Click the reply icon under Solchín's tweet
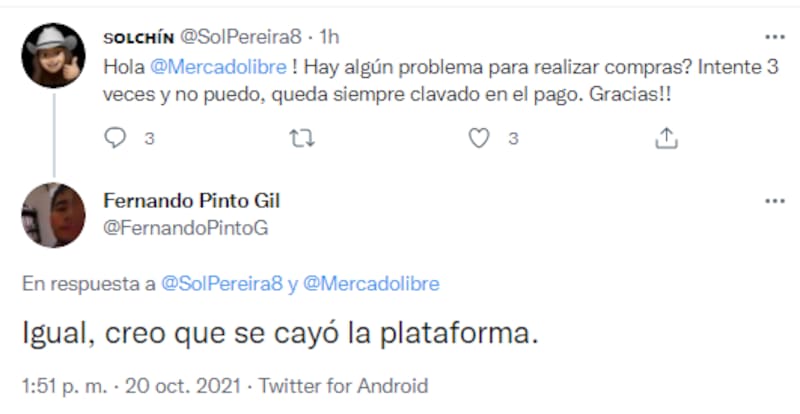800x414 pixels. (116, 139)
